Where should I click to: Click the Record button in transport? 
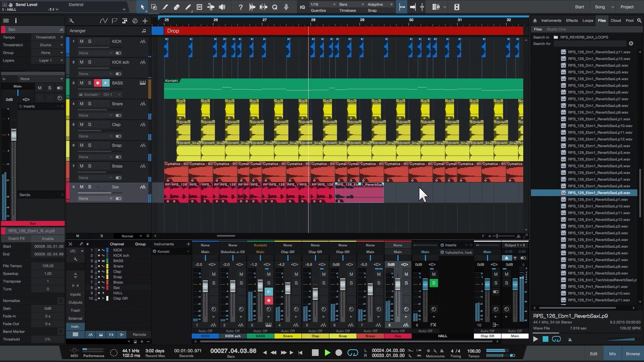[339, 352]
